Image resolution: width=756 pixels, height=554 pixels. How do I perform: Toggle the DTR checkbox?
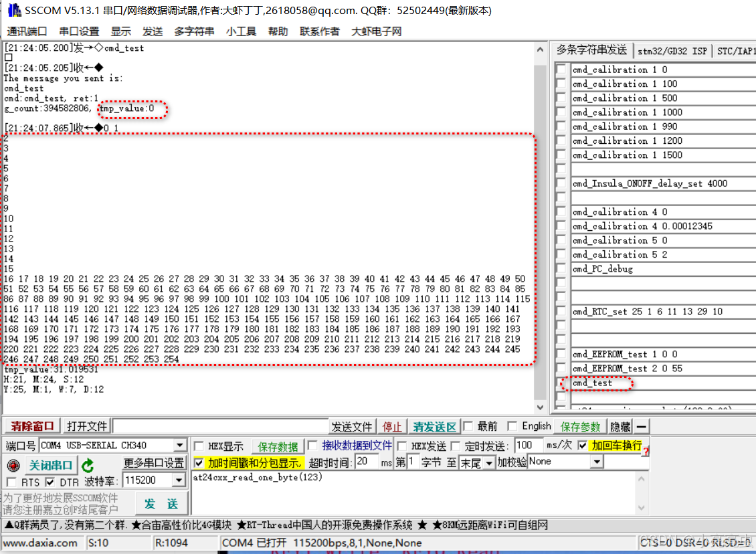(x=50, y=482)
